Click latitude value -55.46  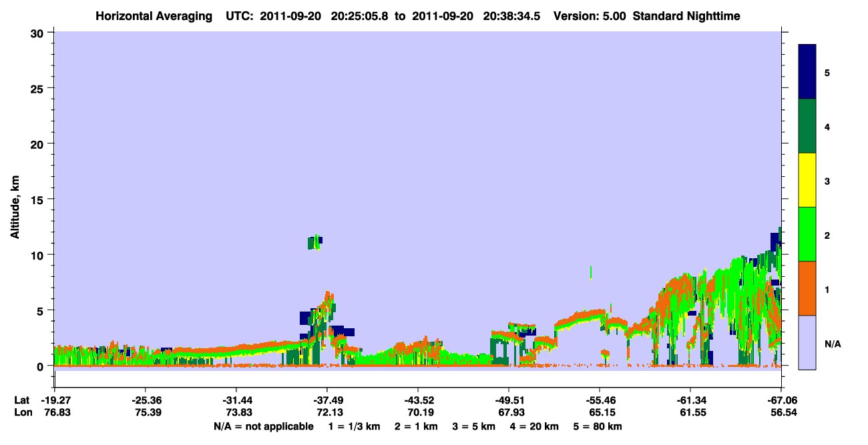pos(600,400)
